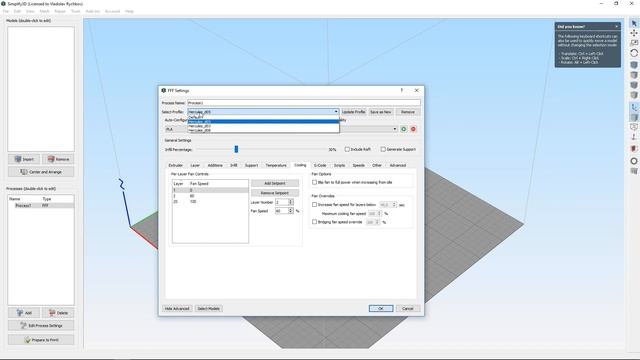
Task: Toggle solid model rendering icon
Action: [634, 118]
